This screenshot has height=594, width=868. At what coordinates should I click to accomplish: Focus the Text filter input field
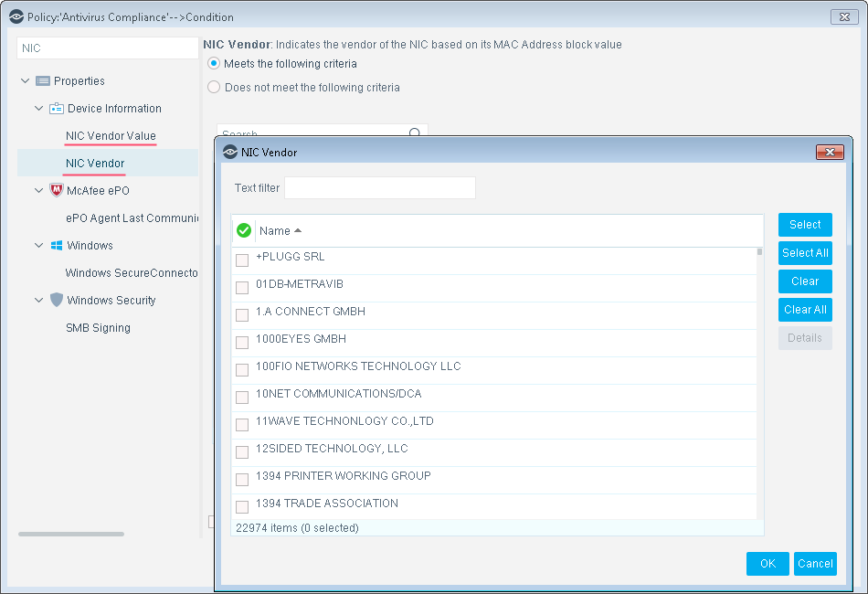click(380, 187)
